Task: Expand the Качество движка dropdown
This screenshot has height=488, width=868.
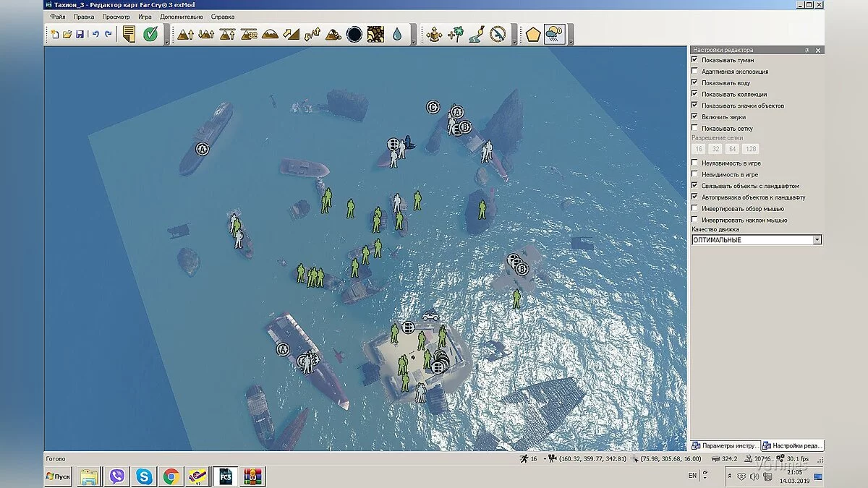Action: click(x=817, y=240)
